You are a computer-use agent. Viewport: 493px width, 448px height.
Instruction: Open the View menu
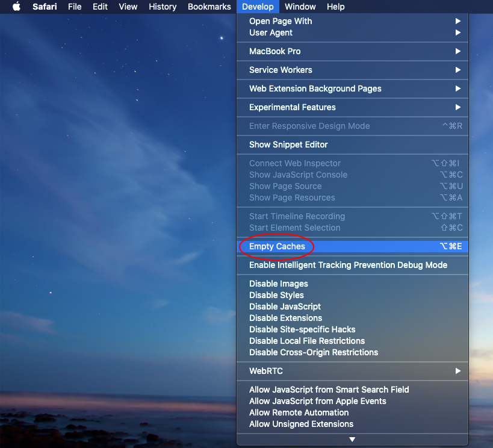click(x=128, y=7)
